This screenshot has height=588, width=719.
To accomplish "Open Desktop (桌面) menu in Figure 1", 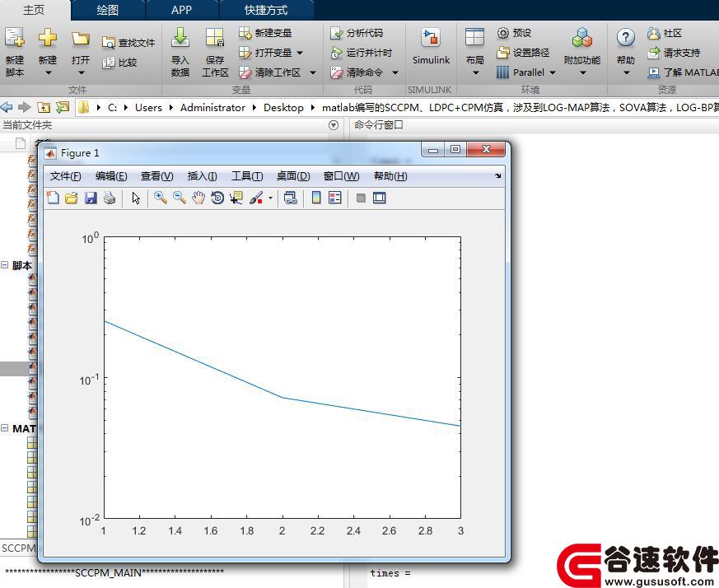I will point(293,176).
